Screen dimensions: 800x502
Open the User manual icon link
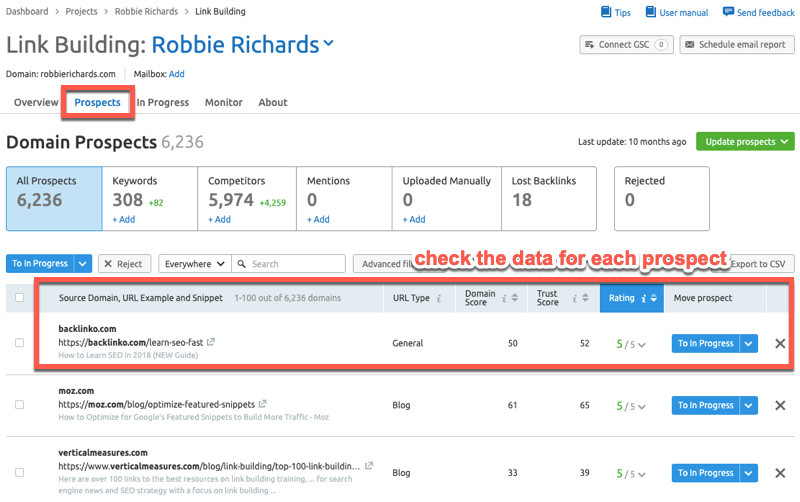pos(651,12)
